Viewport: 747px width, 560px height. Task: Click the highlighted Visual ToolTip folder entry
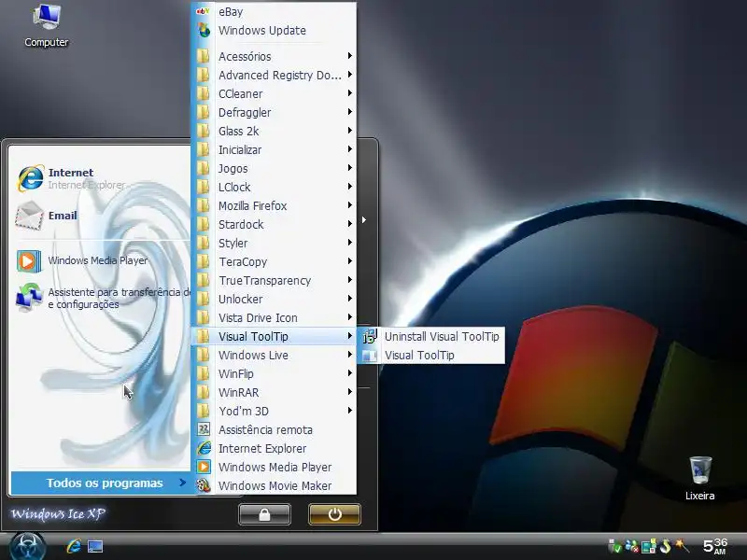pyautogui.click(x=275, y=336)
